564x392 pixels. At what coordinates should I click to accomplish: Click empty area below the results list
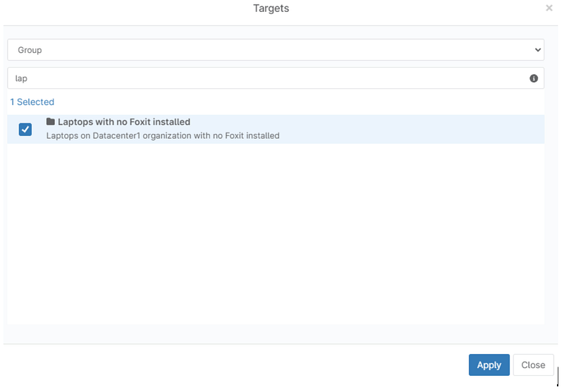coord(275,233)
